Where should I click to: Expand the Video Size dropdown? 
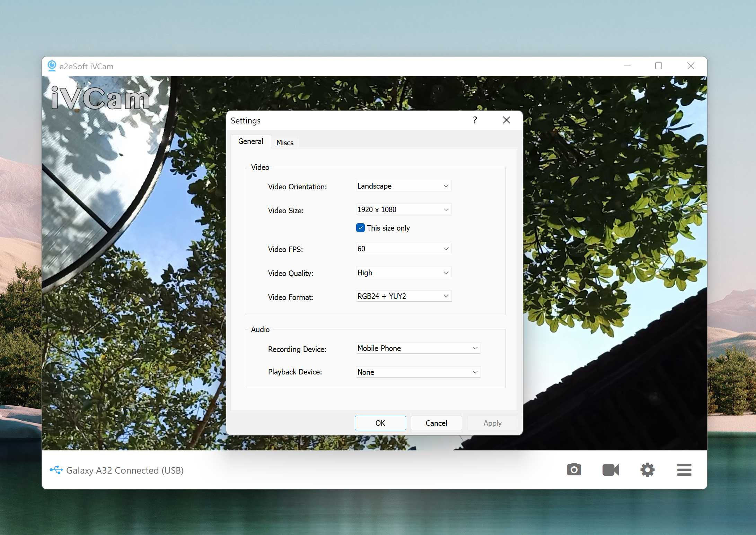(x=404, y=209)
